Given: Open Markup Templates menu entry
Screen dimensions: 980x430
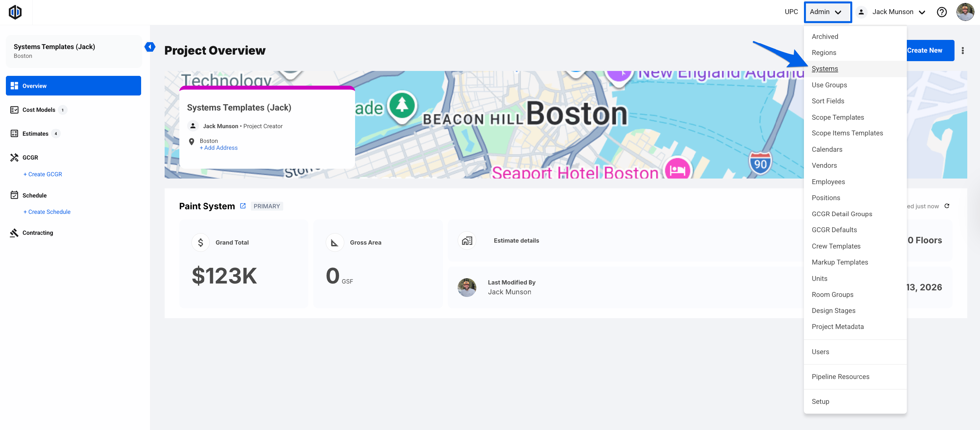Looking at the screenshot, I should click(x=840, y=262).
